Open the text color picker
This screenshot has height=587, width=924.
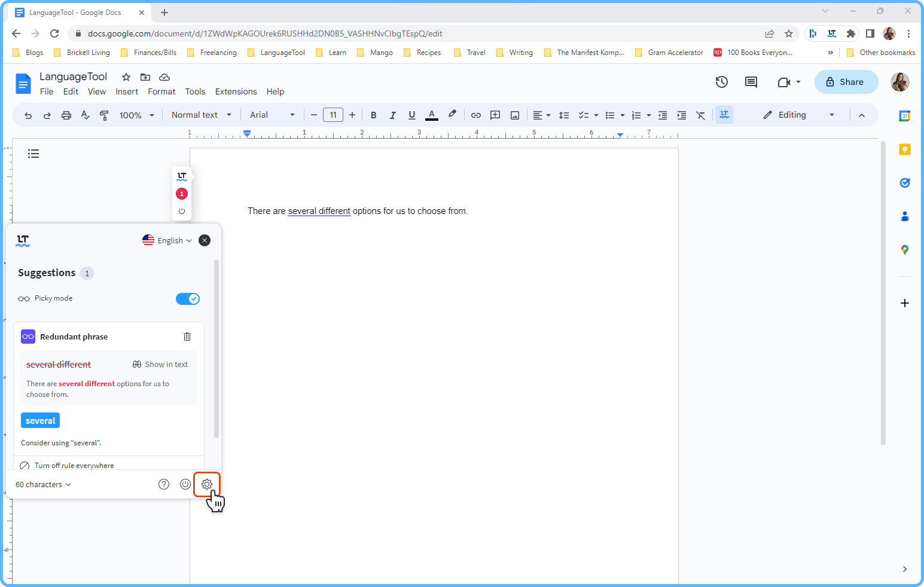432,115
